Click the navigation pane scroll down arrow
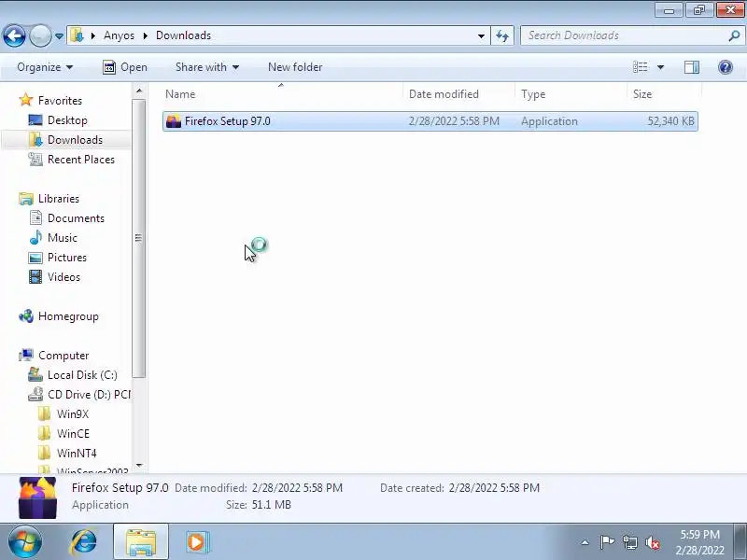The image size is (747, 560). (x=138, y=465)
